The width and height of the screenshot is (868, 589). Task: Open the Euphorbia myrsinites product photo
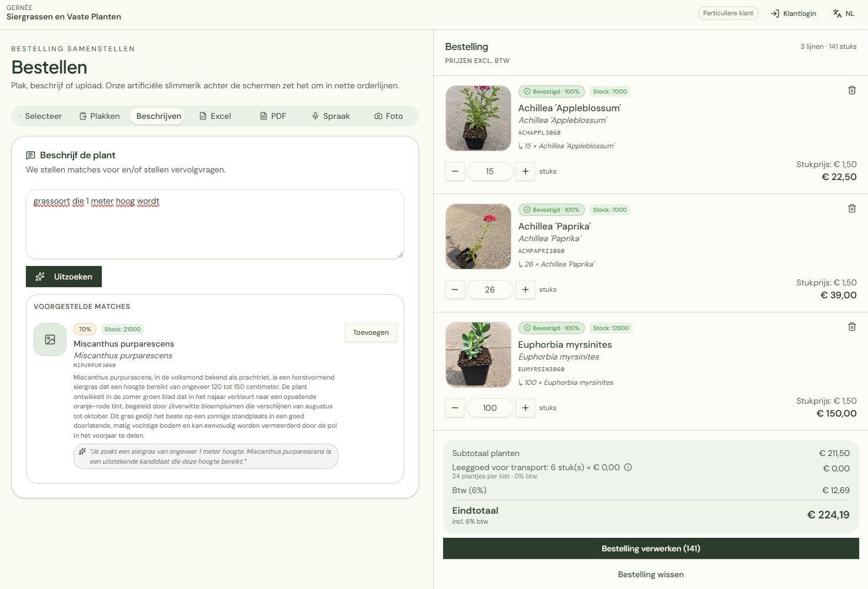(478, 355)
